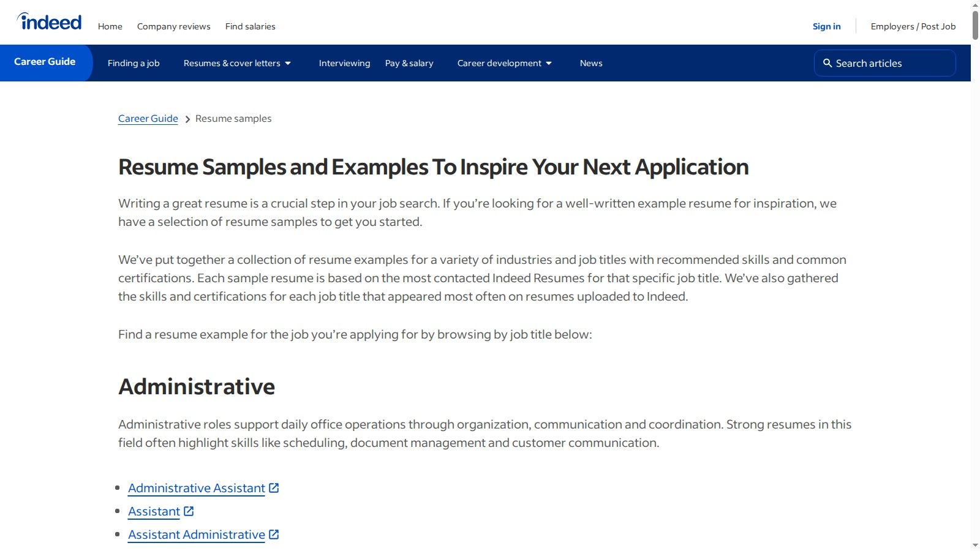Open the Career development chevron arrow
Screen dimensions: 980x551
pyautogui.click(x=549, y=63)
